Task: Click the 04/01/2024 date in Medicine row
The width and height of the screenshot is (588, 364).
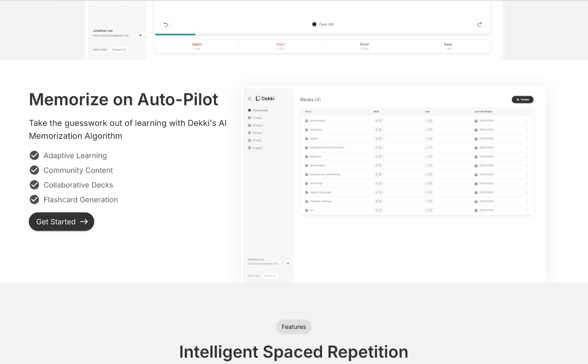Action: click(x=486, y=156)
